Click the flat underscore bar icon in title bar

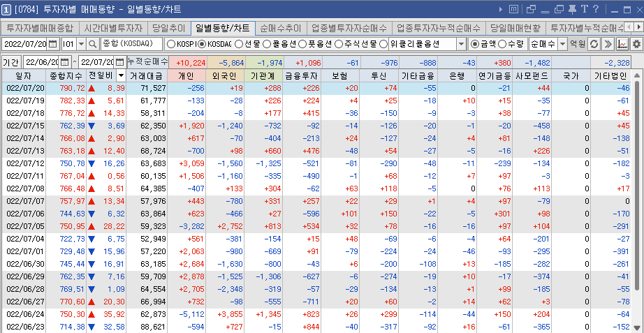coord(545,11)
